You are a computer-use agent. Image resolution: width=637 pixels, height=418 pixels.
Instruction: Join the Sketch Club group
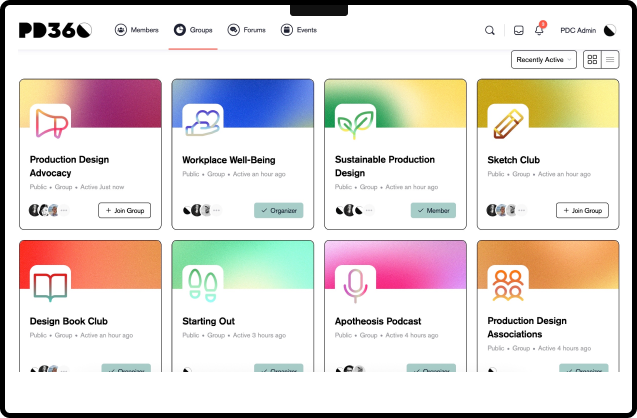[x=581, y=210]
